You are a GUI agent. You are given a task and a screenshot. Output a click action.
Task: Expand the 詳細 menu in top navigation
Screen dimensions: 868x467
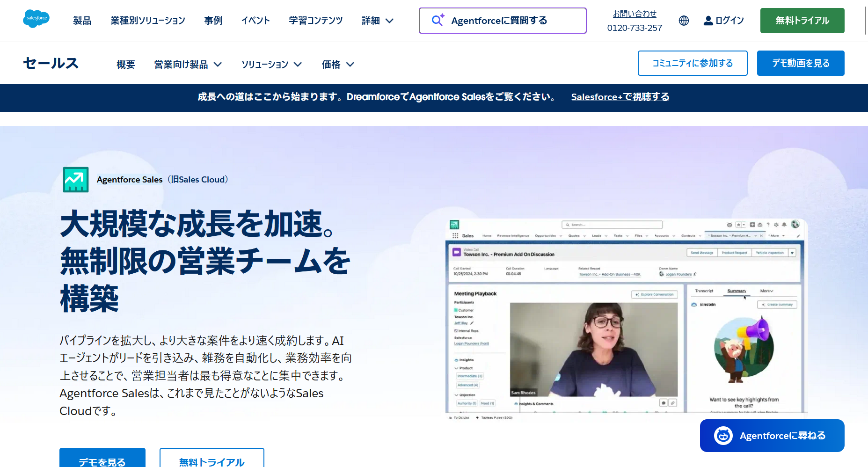point(377,21)
